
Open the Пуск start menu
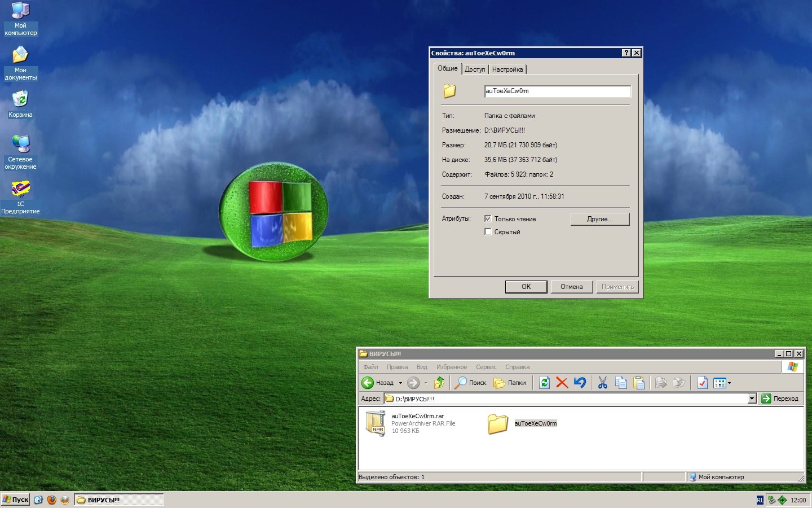point(16,500)
